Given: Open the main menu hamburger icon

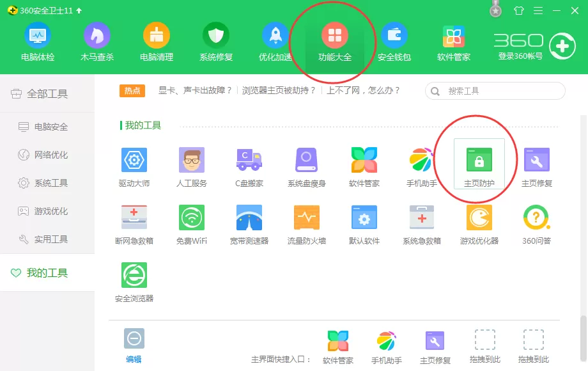Looking at the screenshot, I should click(x=538, y=10).
